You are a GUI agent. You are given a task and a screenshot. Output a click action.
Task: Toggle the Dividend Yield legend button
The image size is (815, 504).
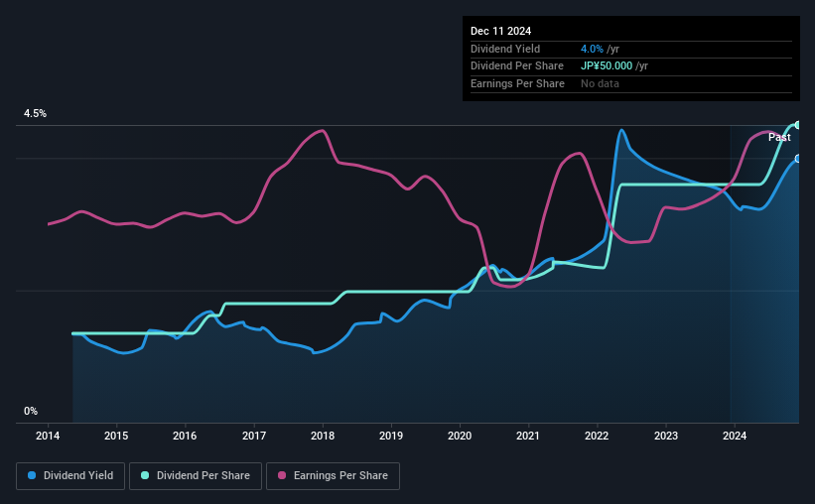point(70,476)
